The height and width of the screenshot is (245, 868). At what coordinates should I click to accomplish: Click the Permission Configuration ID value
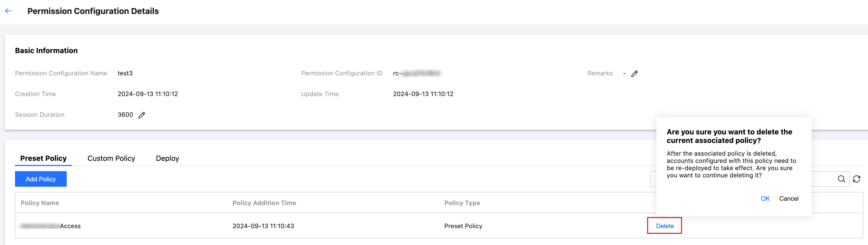pos(416,73)
